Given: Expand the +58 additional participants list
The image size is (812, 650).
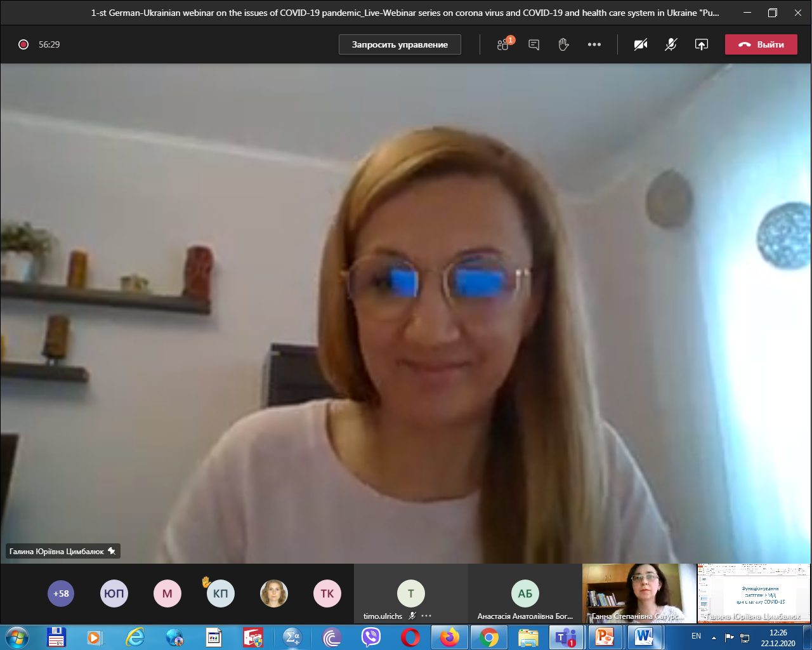Looking at the screenshot, I should click(61, 594).
